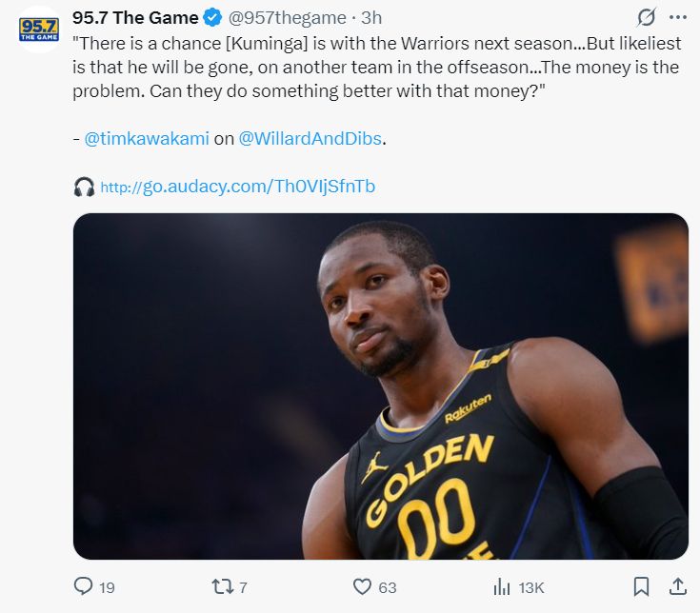Viewport: 700px width, 613px height.
Task: Click the 19 replies count
Action: click(107, 587)
